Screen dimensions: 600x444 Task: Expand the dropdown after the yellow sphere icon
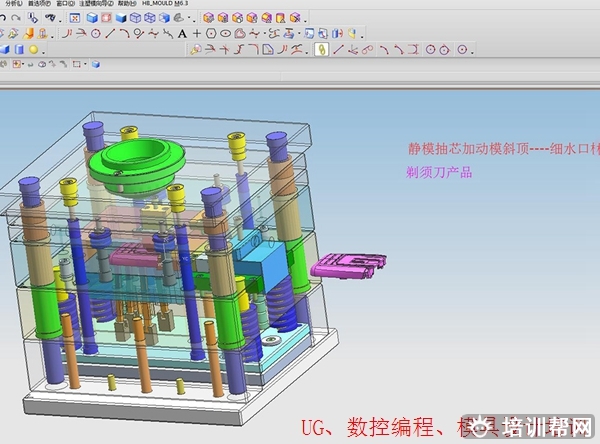[43, 48]
